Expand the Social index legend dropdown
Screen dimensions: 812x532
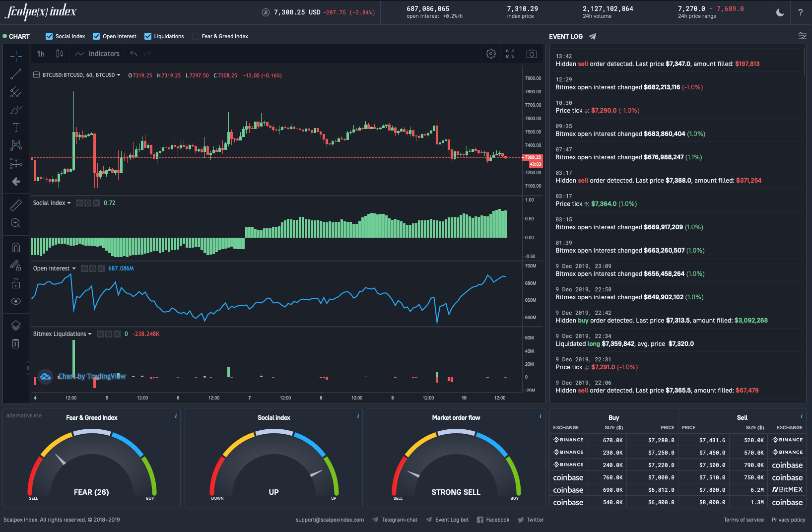pos(69,203)
